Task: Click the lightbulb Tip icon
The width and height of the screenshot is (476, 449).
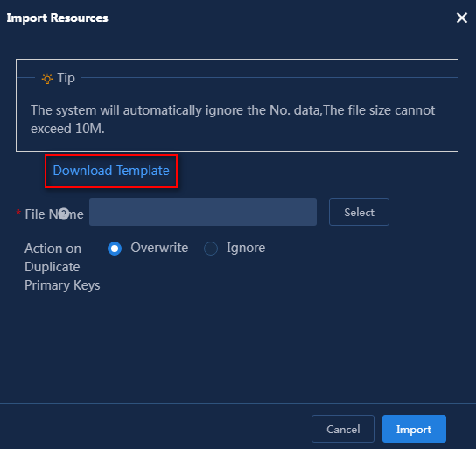Action: [x=47, y=78]
